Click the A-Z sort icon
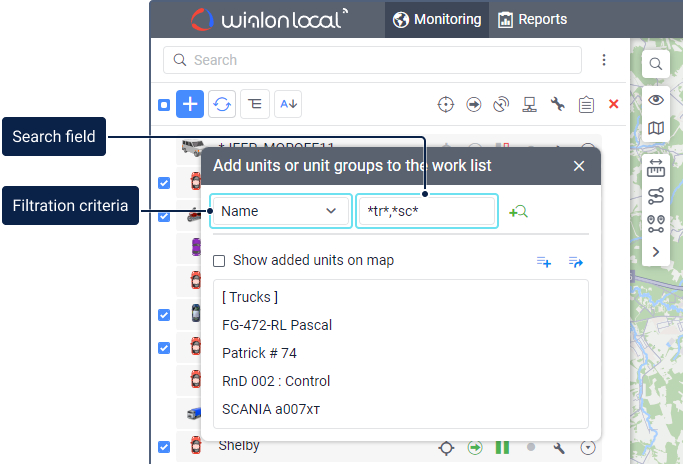This screenshot has height=464, width=683. coord(288,104)
